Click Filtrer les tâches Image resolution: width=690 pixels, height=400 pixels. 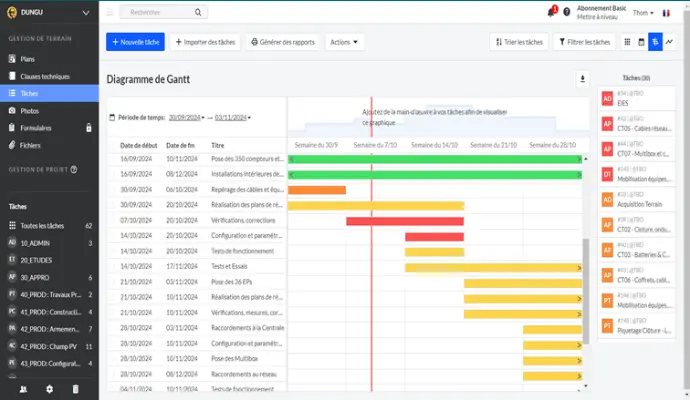584,42
